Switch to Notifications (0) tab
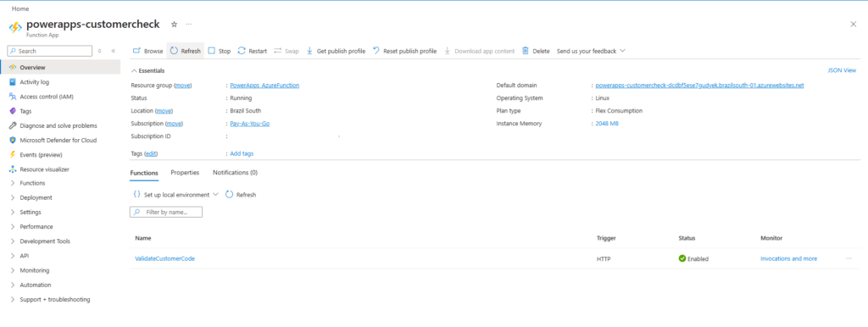The height and width of the screenshot is (327, 868). 236,173
